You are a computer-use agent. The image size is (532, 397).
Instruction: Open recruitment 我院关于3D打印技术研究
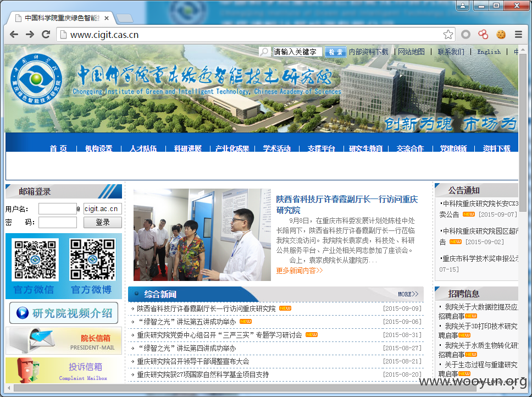point(478,331)
